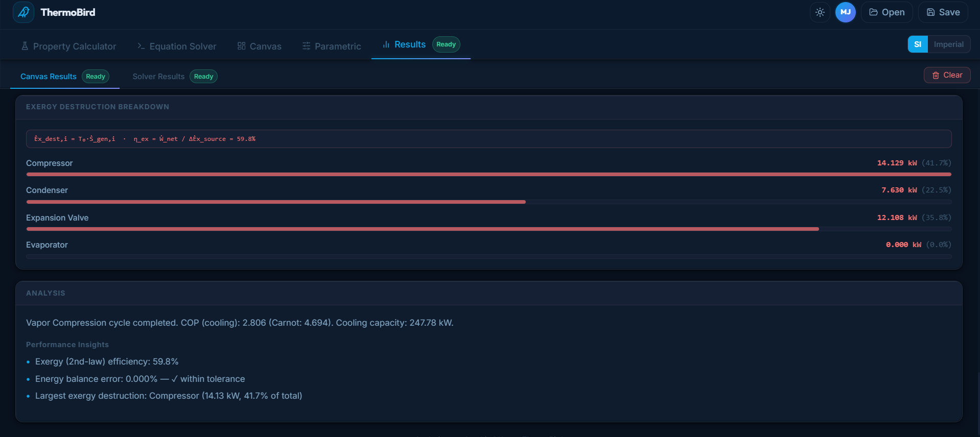Click the Ready badge beside Solver Results

pyautogui.click(x=203, y=77)
